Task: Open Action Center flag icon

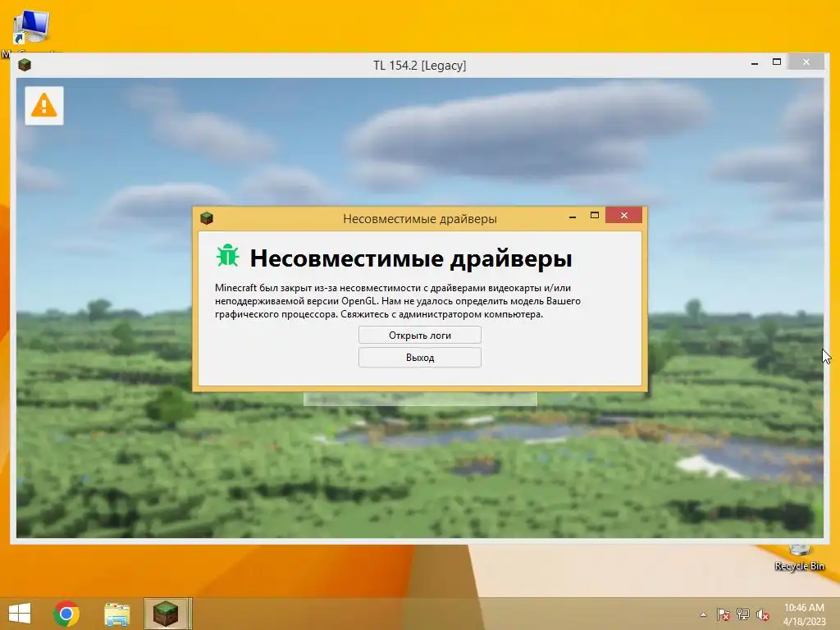Action: pos(724,614)
